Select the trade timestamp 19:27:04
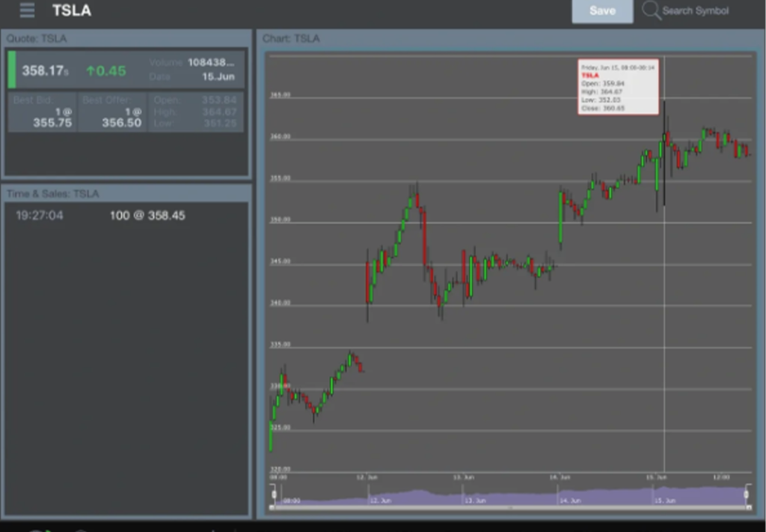 (40, 215)
